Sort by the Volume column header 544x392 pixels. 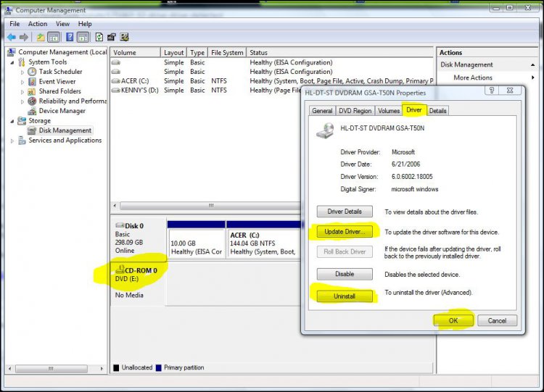[x=136, y=53]
